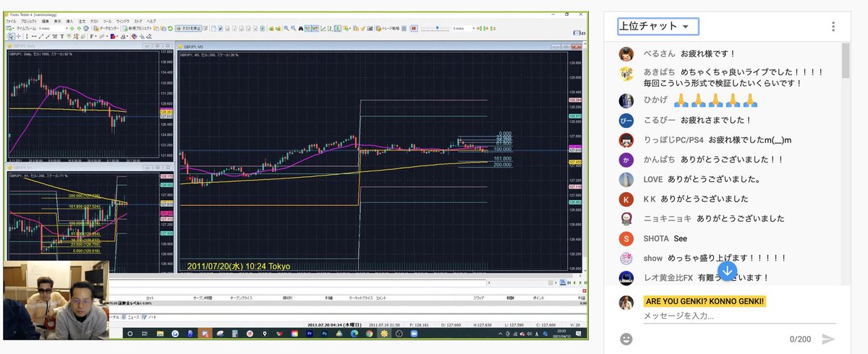868x354 pixels.
Task: Click the 2011/07/20 10:24 Tokyo time label
Action: pyautogui.click(x=239, y=267)
